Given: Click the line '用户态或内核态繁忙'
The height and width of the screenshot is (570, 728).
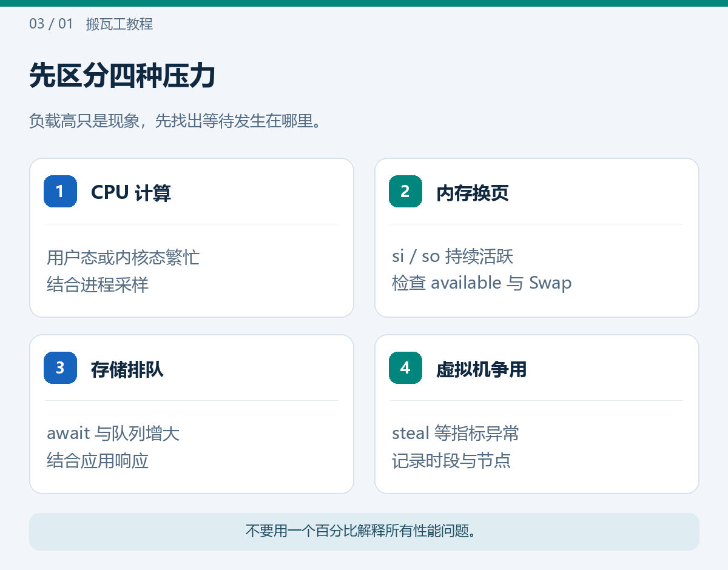Looking at the screenshot, I should (123, 257).
